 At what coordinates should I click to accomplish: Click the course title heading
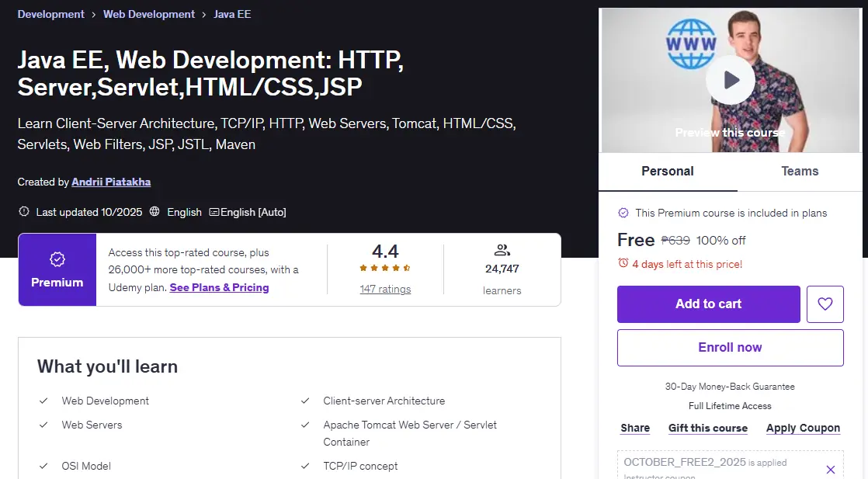pos(210,73)
